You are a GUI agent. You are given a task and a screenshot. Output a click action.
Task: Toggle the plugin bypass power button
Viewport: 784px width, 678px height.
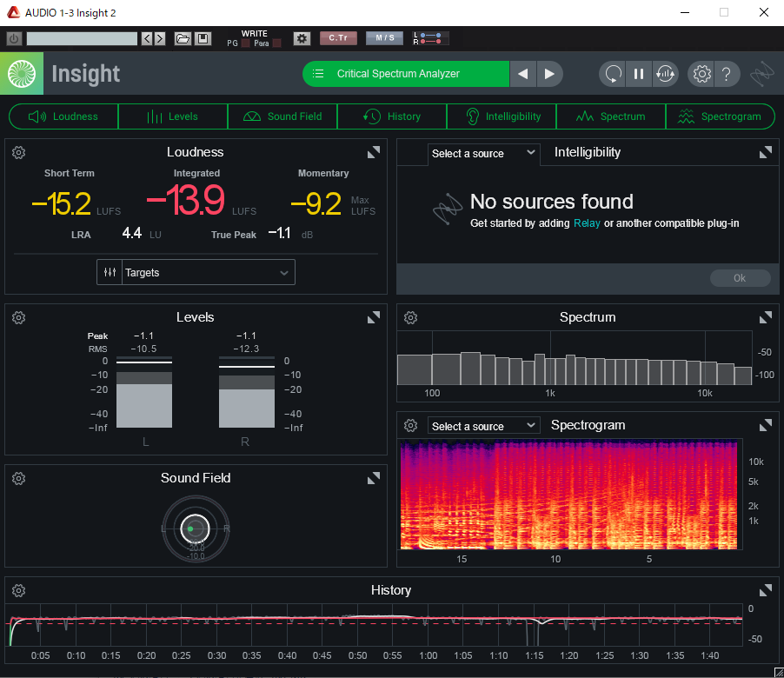coord(14,38)
